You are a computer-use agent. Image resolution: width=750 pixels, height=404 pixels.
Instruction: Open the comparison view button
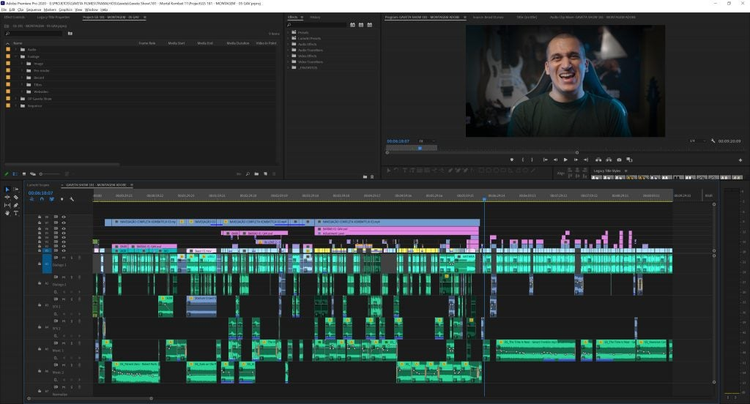[629, 160]
